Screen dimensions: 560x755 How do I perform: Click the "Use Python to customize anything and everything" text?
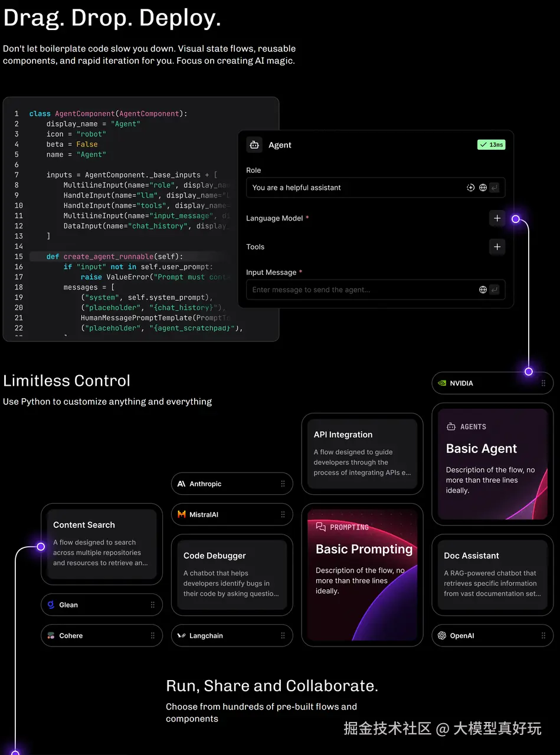(107, 402)
